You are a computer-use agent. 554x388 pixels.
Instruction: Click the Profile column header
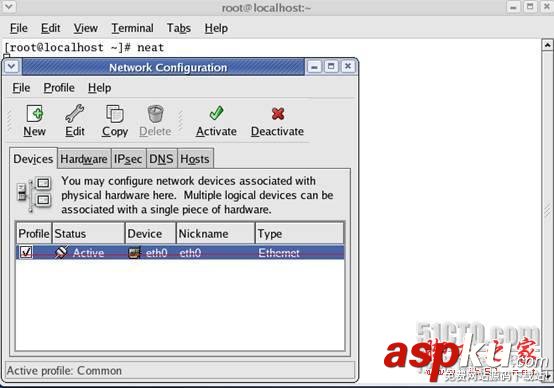tap(34, 234)
